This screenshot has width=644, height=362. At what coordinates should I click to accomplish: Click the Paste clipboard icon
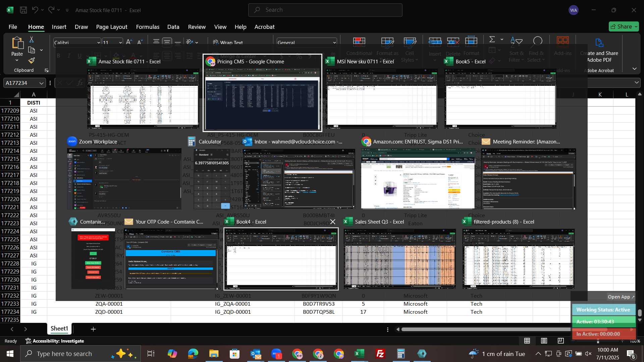pos(17,44)
